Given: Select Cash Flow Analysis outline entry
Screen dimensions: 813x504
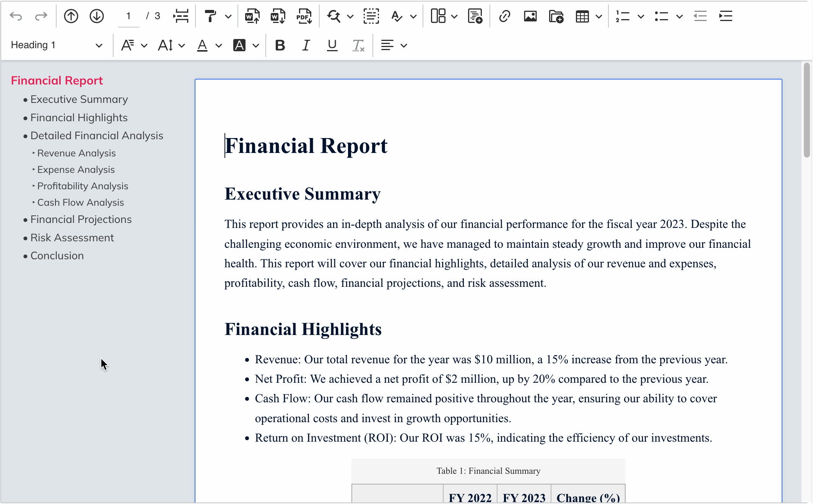Looking at the screenshot, I should pyautogui.click(x=80, y=202).
